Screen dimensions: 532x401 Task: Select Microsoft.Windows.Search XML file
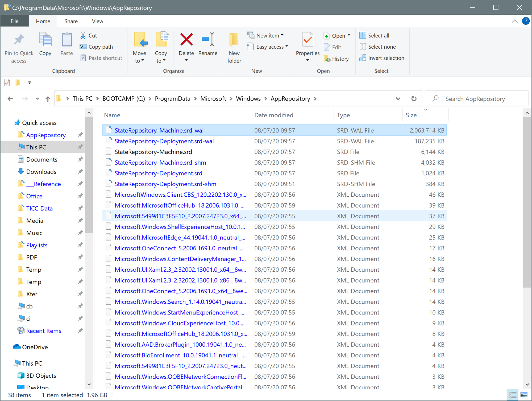[x=274, y=302]
